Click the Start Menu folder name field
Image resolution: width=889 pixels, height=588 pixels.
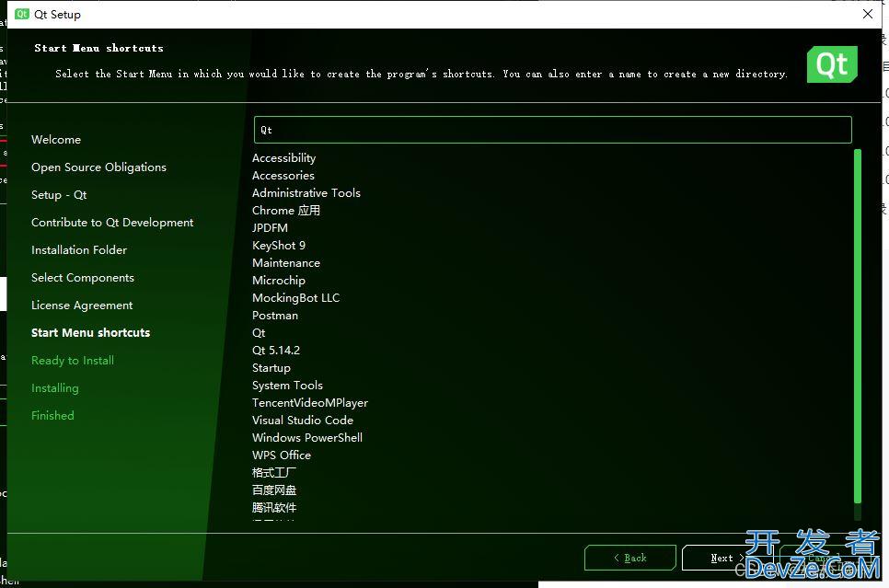[x=553, y=130]
